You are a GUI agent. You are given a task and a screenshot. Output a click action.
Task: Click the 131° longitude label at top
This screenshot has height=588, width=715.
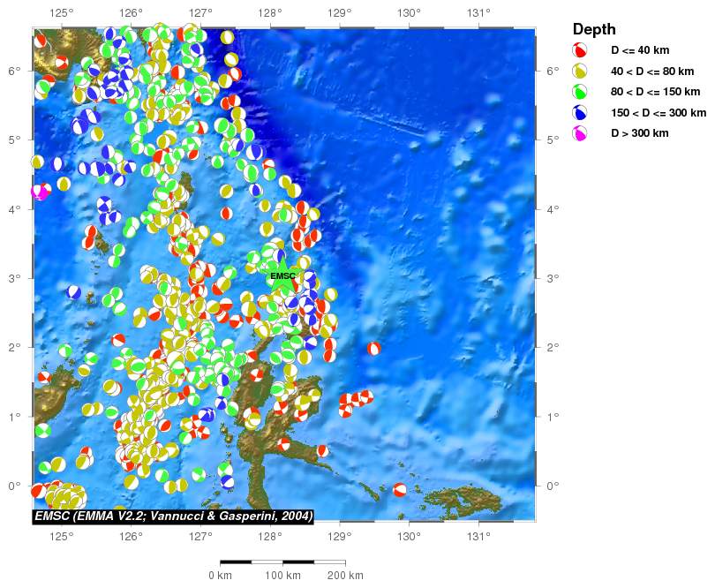click(x=478, y=13)
